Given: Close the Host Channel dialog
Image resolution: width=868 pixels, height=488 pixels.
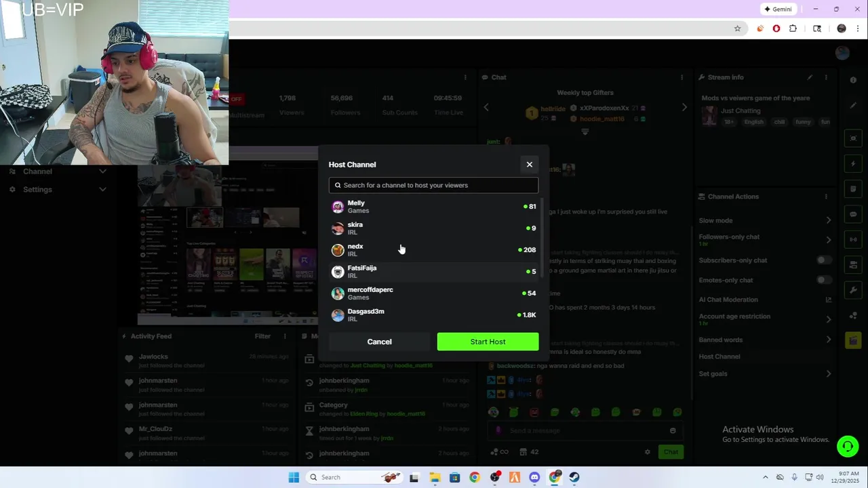Looking at the screenshot, I should click(x=530, y=165).
